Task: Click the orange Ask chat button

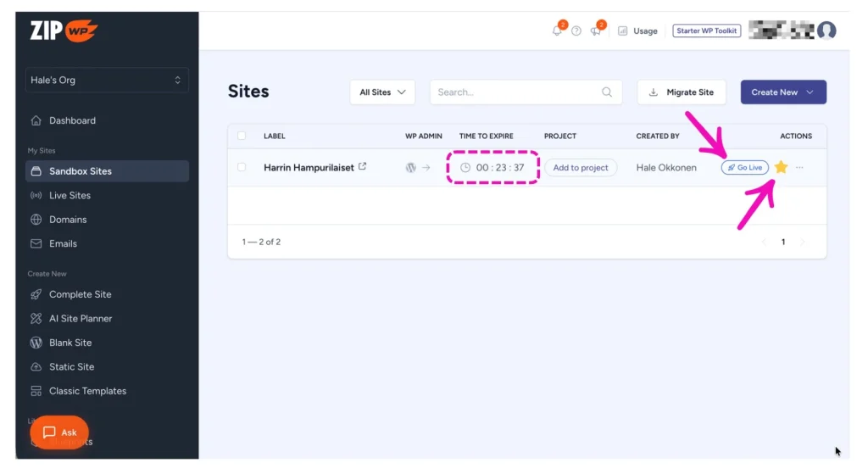Action: tap(59, 432)
